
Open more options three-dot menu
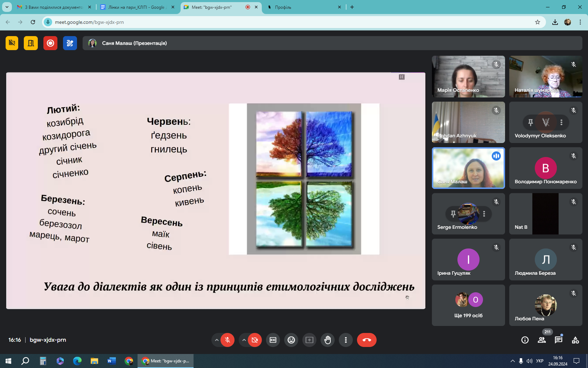tap(346, 340)
